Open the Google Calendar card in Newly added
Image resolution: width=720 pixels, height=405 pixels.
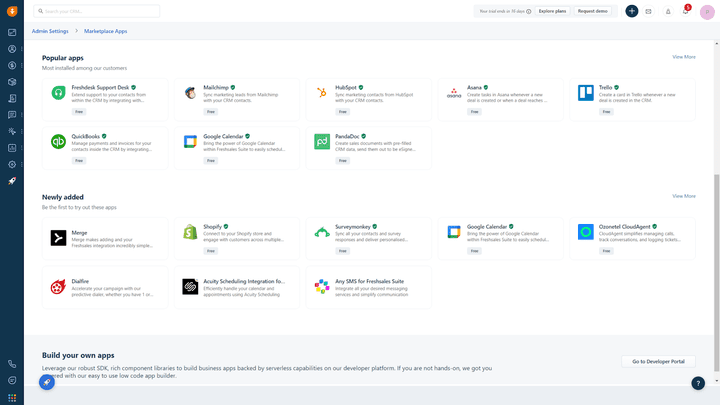click(x=501, y=238)
